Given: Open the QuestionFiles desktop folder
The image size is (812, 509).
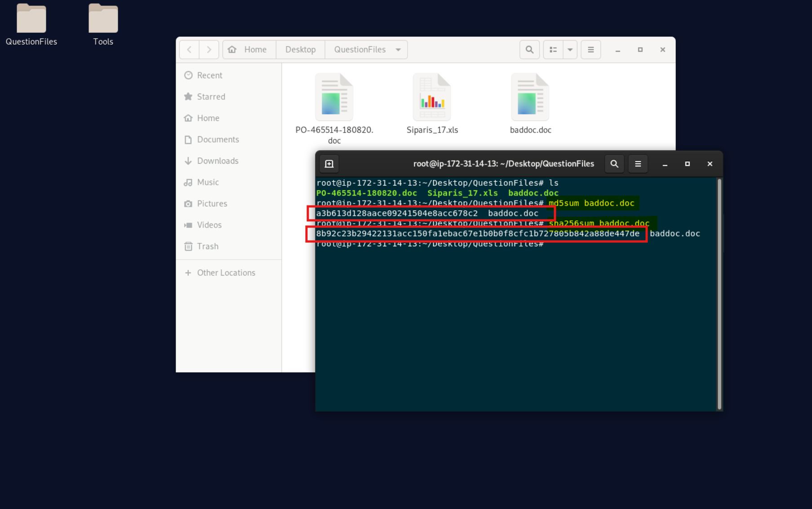Looking at the screenshot, I should [31, 25].
